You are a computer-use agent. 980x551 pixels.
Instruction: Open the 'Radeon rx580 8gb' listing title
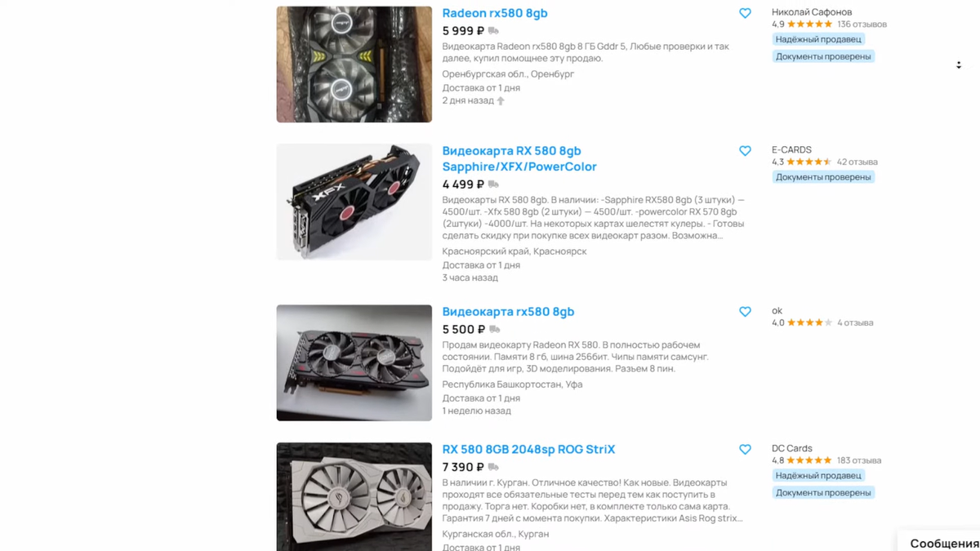click(x=495, y=13)
